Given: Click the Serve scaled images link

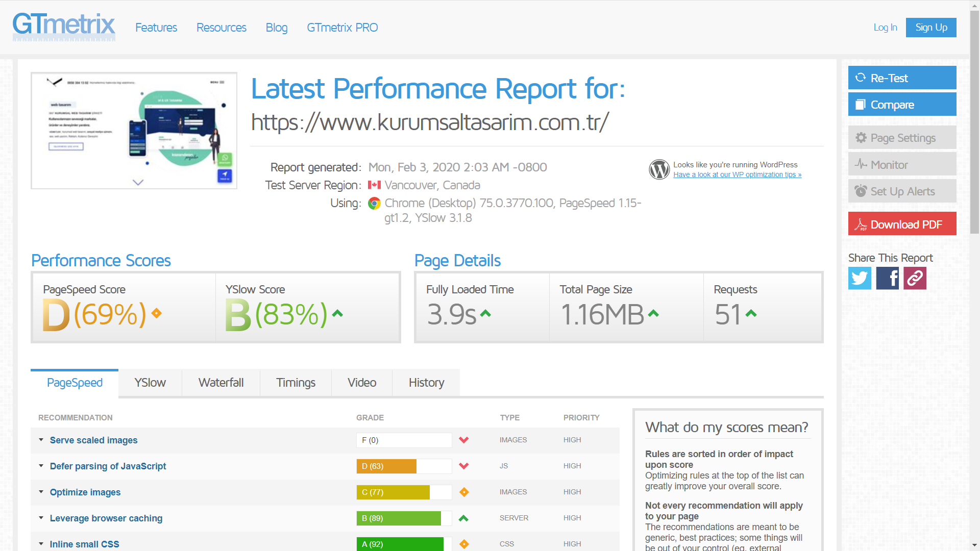Looking at the screenshot, I should 93,440.
